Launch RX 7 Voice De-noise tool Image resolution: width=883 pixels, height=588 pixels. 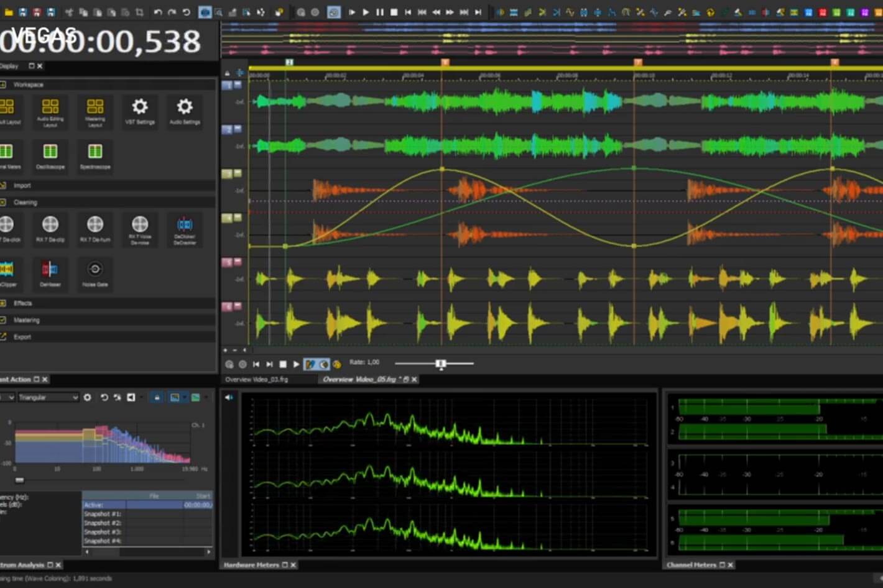pos(140,229)
